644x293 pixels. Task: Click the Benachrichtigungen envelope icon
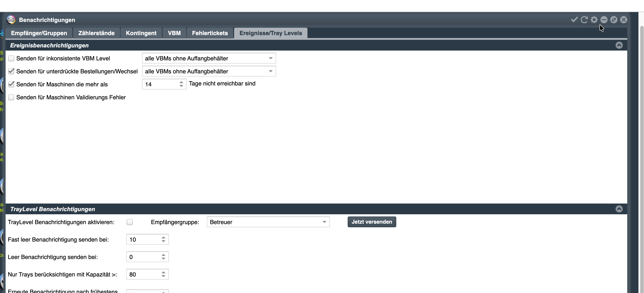(x=11, y=20)
